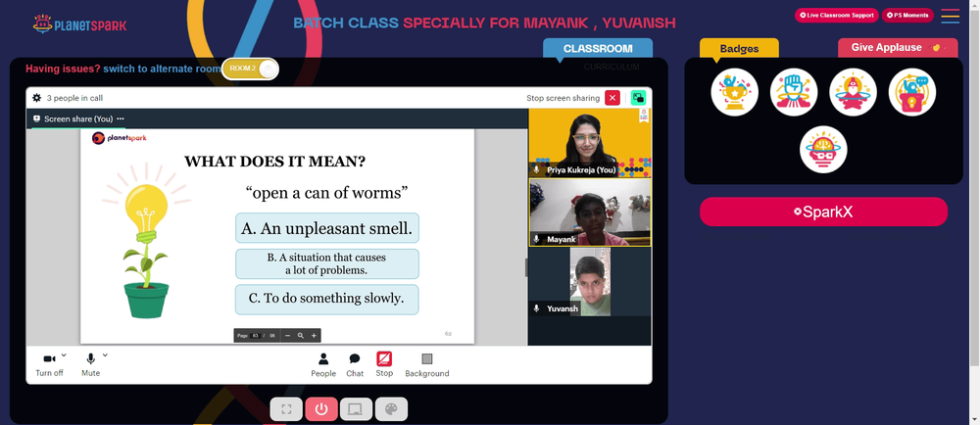Select Yuvansh video tile

click(x=590, y=281)
